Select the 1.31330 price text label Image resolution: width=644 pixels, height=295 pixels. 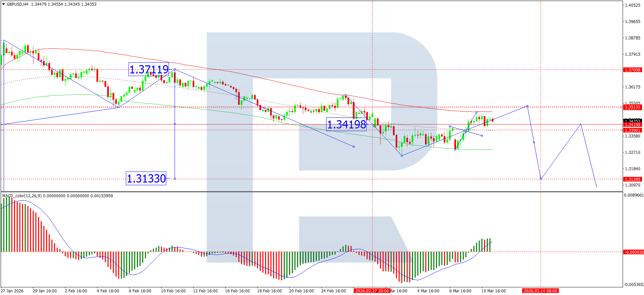(x=146, y=179)
